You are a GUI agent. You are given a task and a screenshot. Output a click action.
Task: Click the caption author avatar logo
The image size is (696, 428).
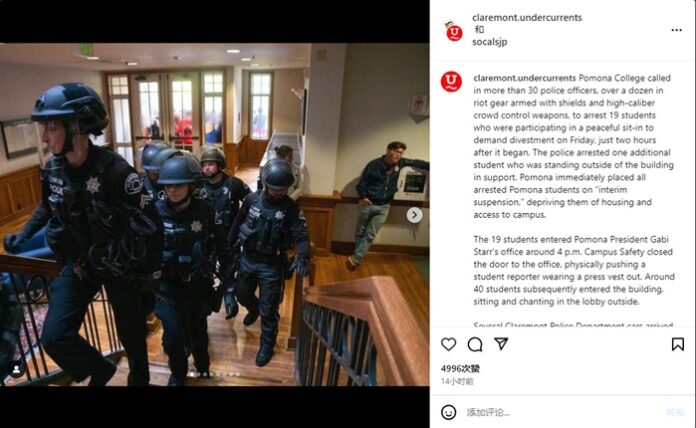click(x=451, y=82)
